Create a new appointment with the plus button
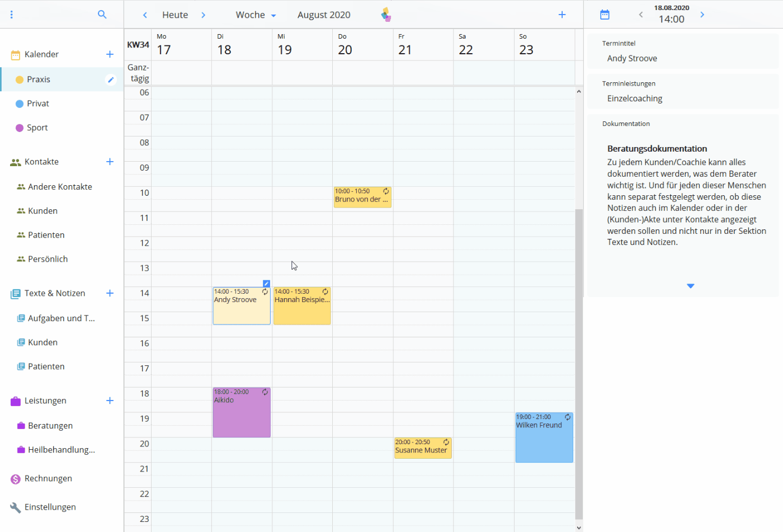Image resolution: width=783 pixels, height=532 pixels. [x=562, y=15]
